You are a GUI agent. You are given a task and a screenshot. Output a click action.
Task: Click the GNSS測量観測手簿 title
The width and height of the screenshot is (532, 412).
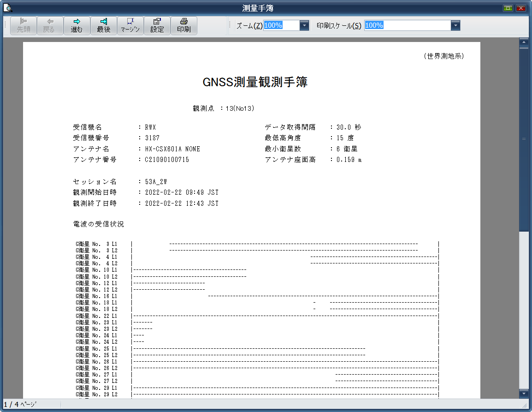click(x=255, y=82)
